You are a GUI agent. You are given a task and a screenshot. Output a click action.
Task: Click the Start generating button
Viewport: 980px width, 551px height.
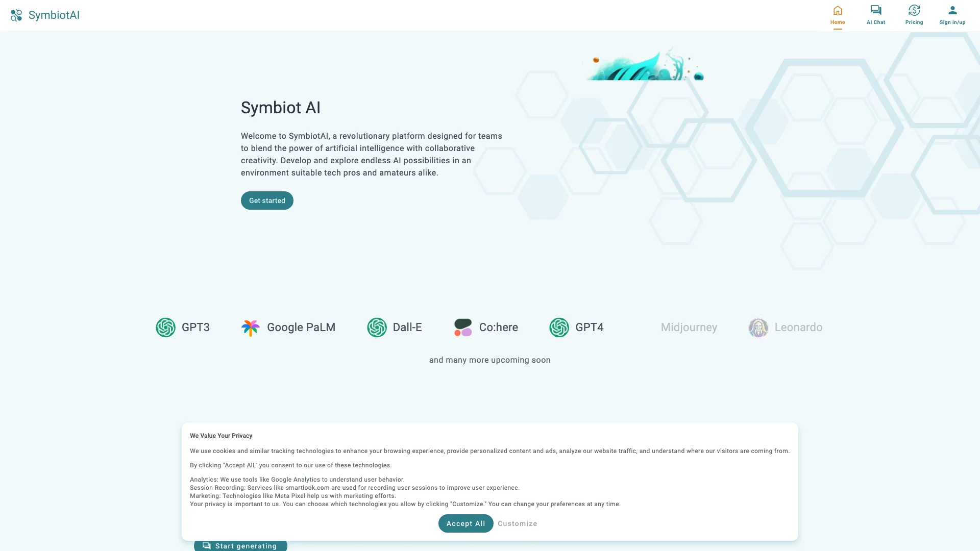pos(240,545)
